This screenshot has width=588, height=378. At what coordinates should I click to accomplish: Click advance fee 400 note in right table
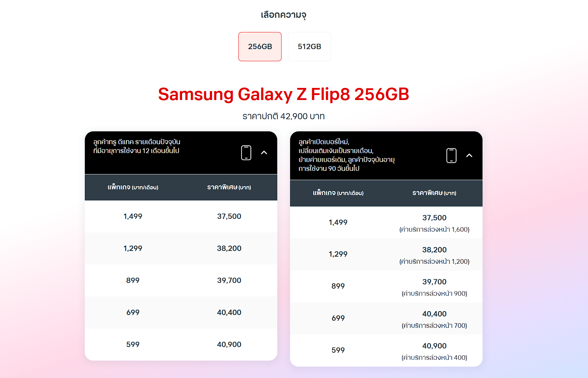click(434, 358)
